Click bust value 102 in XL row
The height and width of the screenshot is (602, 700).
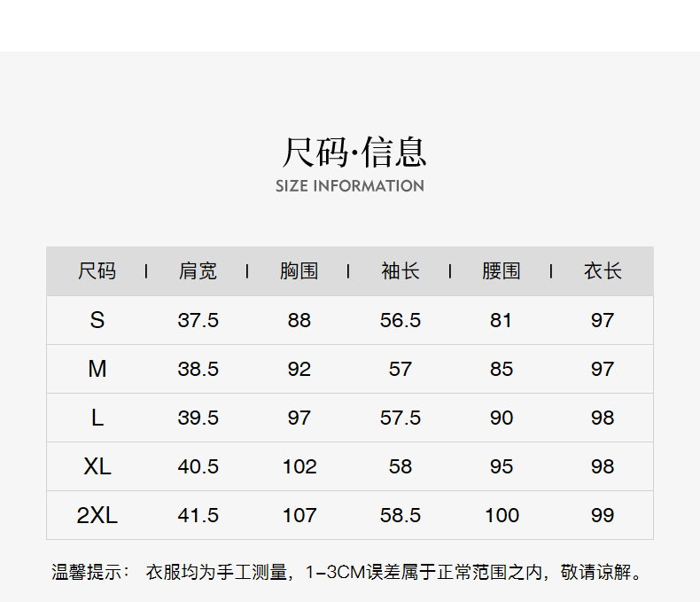(x=299, y=466)
